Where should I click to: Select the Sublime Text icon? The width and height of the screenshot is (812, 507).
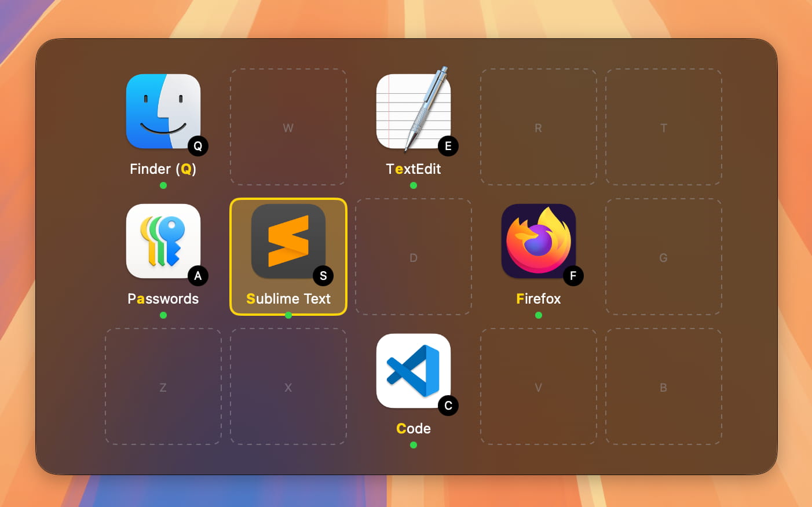coord(288,241)
